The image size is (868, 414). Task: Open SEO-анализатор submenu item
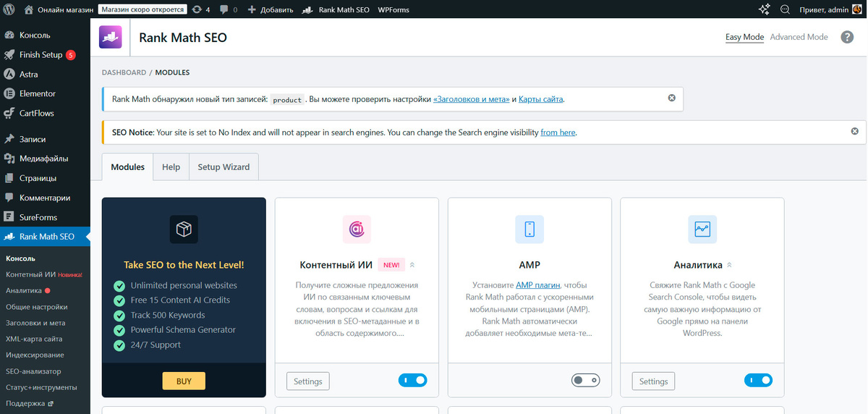(32, 371)
